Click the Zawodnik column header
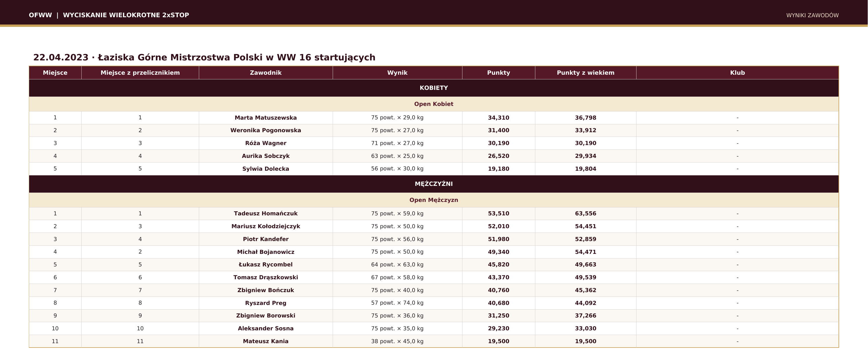 266,73
